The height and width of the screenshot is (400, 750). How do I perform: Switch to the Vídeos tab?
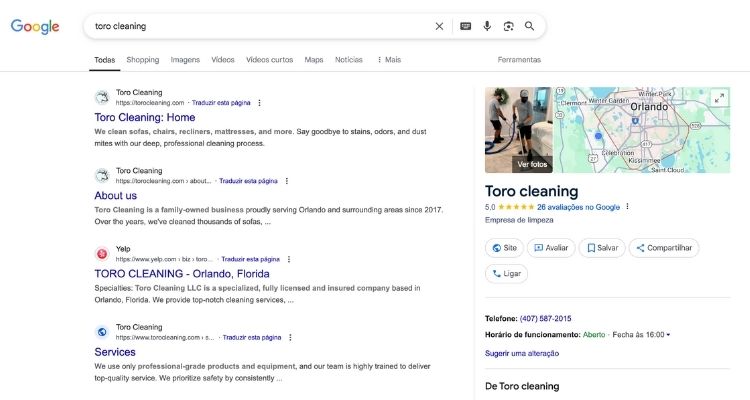pyautogui.click(x=223, y=60)
